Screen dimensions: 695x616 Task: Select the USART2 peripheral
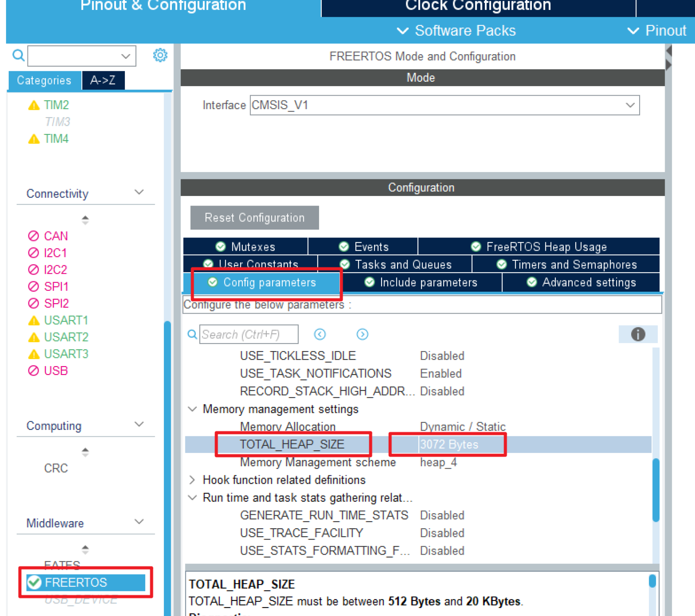pos(58,337)
